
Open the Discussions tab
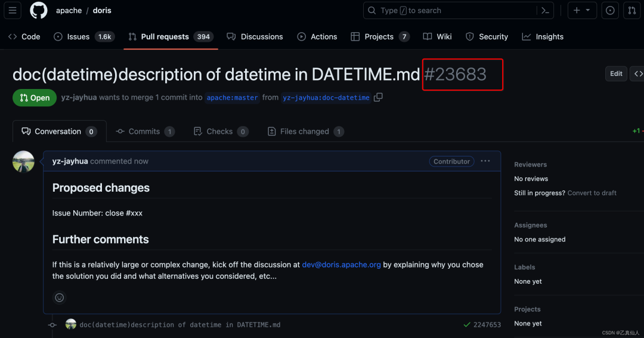[x=255, y=36]
